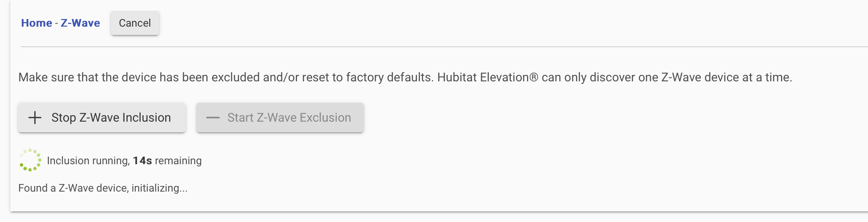Click the minus icon on Start Exclusion
868x222 pixels.
click(x=213, y=118)
